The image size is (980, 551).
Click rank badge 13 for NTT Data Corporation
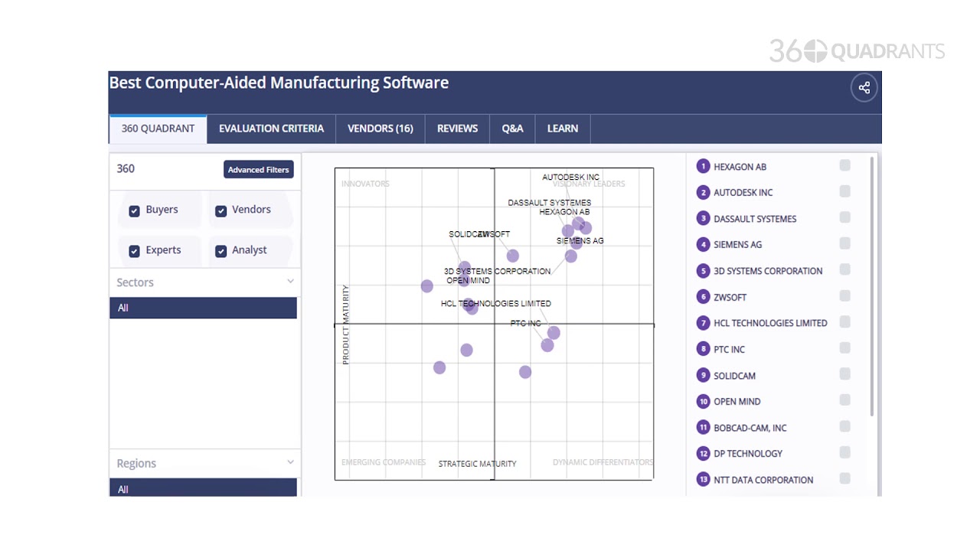(x=703, y=479)
